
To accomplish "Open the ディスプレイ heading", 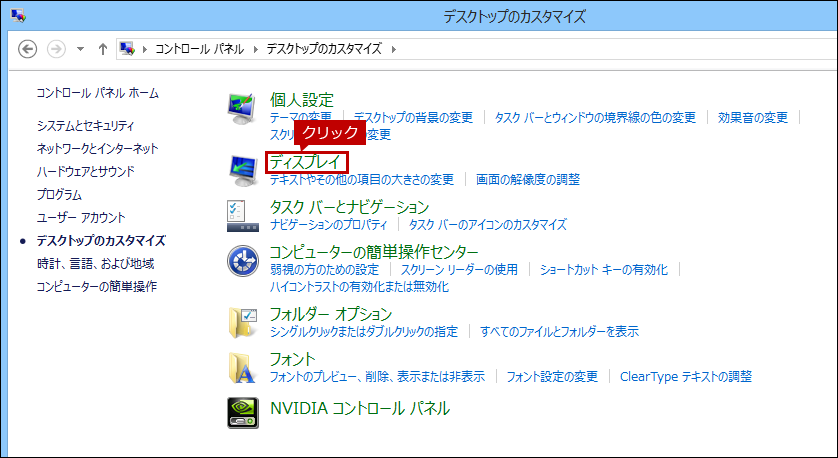I will [305, 162].
